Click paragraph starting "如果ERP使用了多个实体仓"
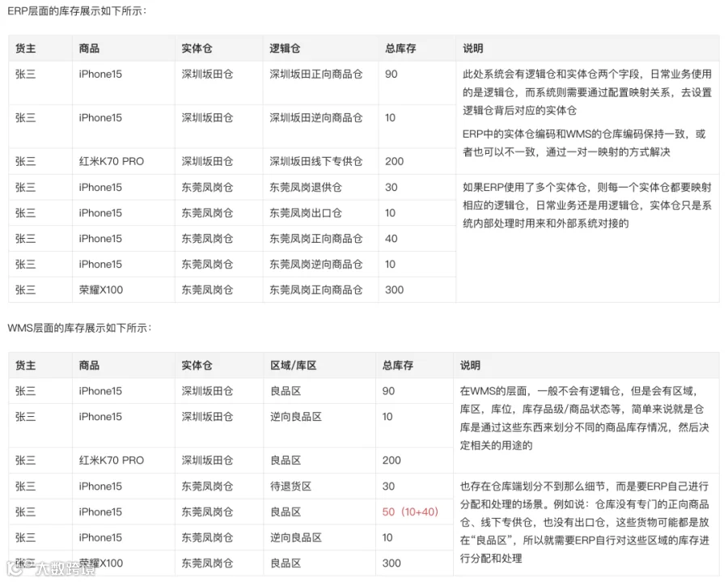The width and height of the screenshot is (728, 582). tap(587, 206)
